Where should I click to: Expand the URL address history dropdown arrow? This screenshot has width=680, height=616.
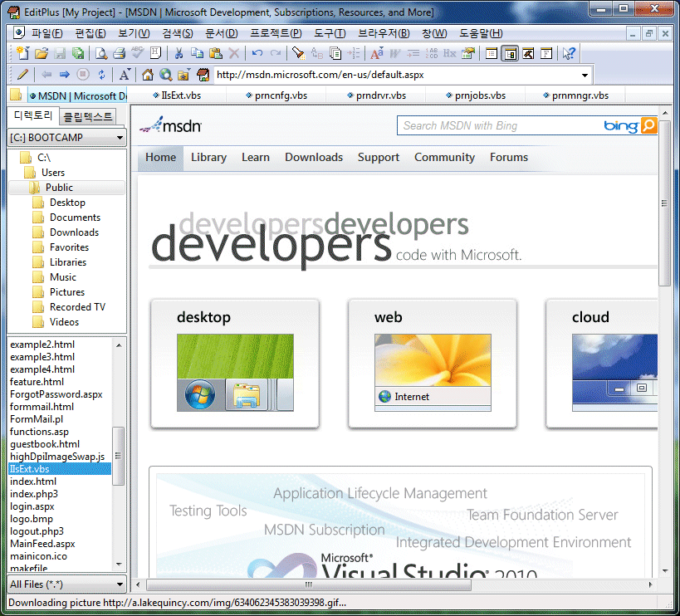(x=585, y=75)
